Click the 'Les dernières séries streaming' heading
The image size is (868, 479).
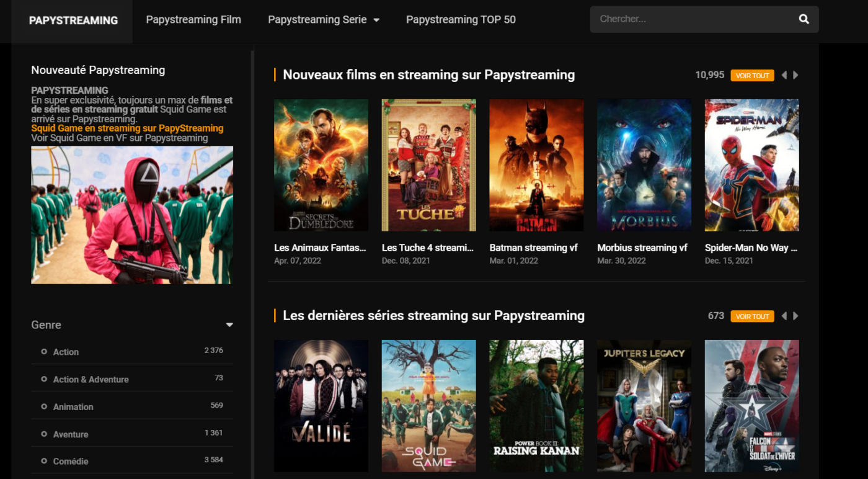pyautogui.click(x=433, y=315)
